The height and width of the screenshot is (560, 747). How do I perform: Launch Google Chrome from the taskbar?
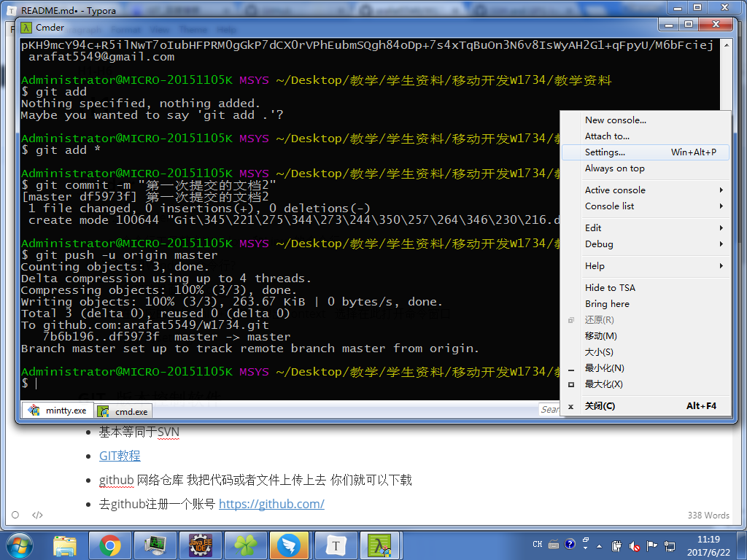(x=110, y=545)
